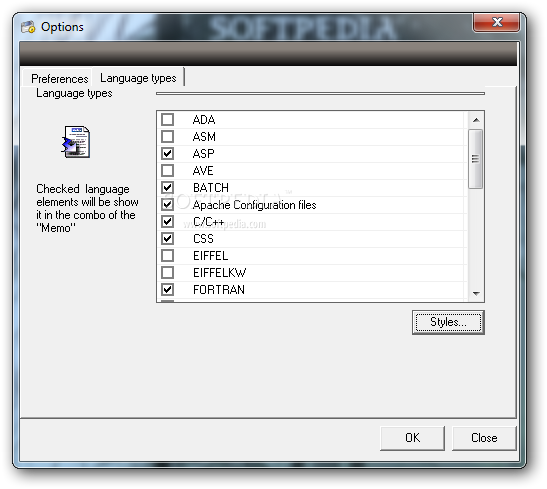Uncheck the ASP language checkbox
Viewport: 547px width, 489px height.
click(x=167, y=153)
